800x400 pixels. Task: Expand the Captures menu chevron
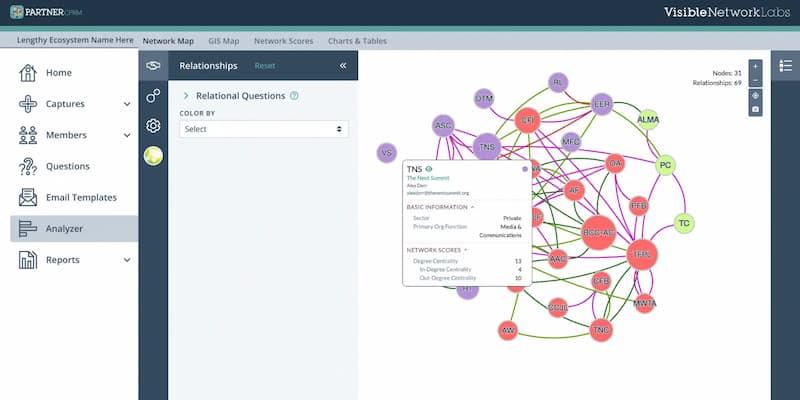coord(127,104)
